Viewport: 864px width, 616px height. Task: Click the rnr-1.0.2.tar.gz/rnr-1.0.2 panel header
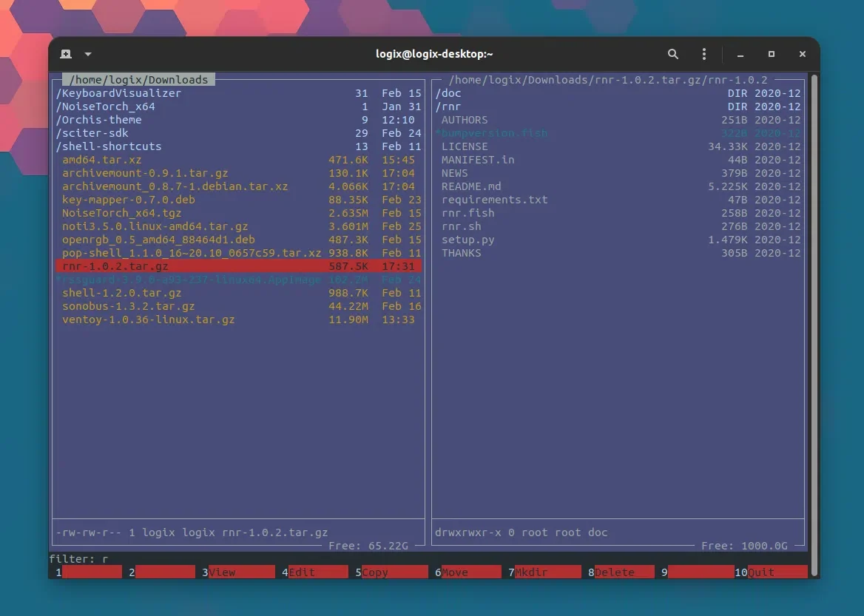coord(608,80)
